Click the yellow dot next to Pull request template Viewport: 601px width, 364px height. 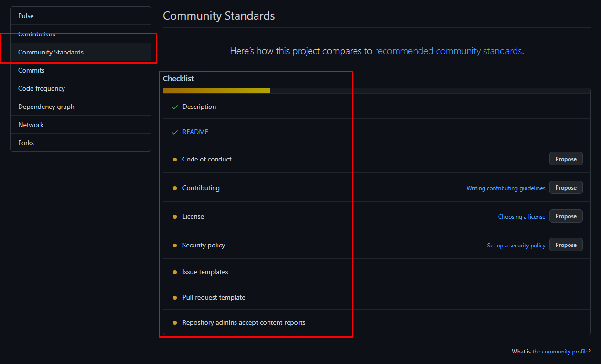tap(175, 298)
